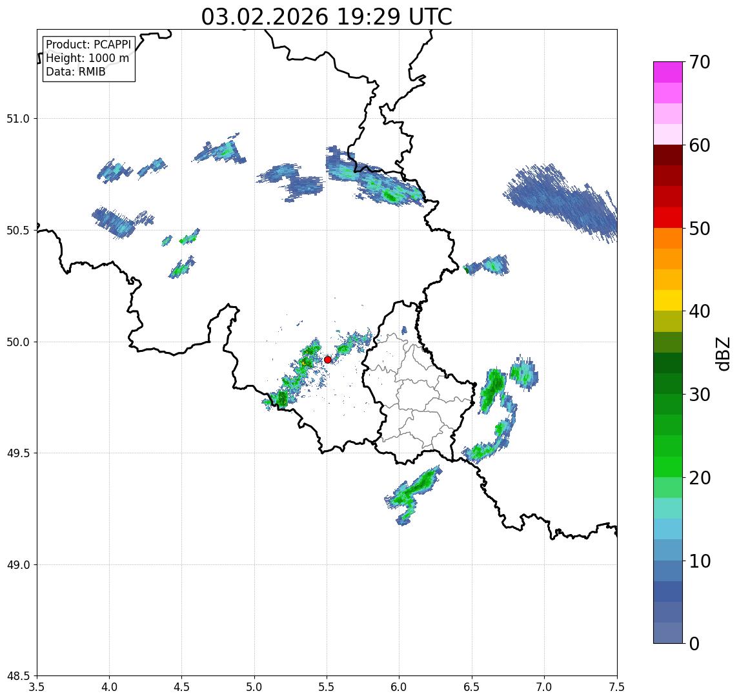The width and height of the screenshot is (739, 700).
Task: Click the '7.0' longitude axis label
Action: [x=544, y=687]
